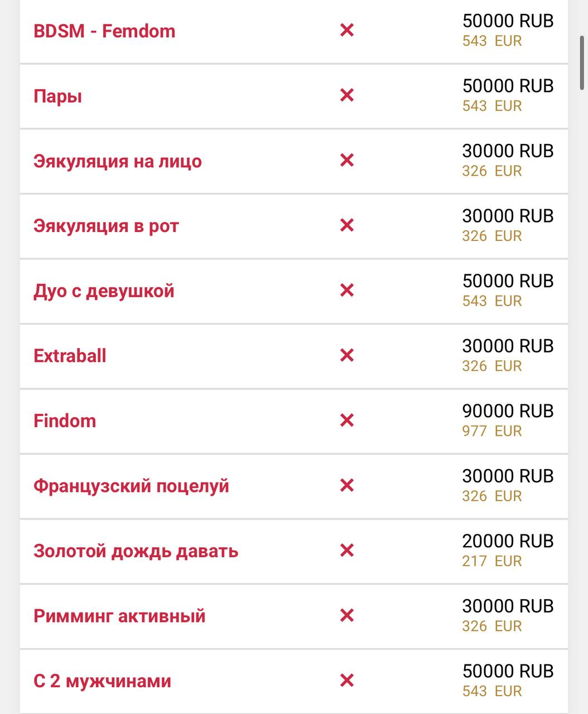Click the X icon in the Золотой дождь давать row
Image resolution: width=588 pixels, height=714 pixels.
(347, 550)
